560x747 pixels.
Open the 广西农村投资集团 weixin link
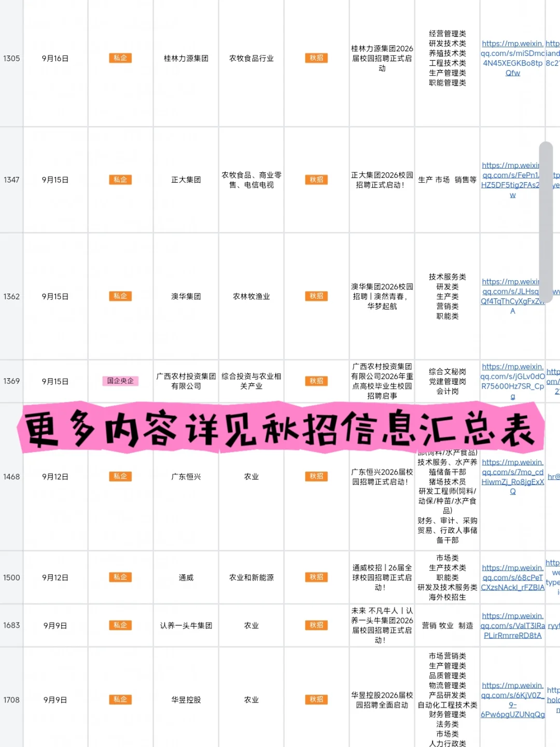click(512, 381)
